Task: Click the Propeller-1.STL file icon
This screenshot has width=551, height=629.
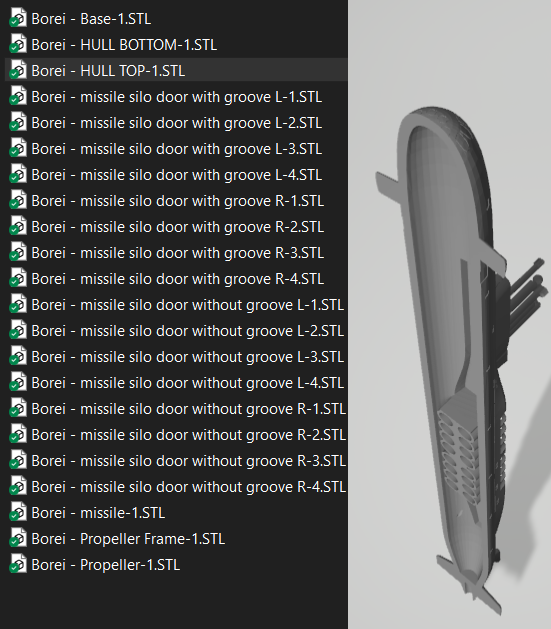Action: pos(18,565)
